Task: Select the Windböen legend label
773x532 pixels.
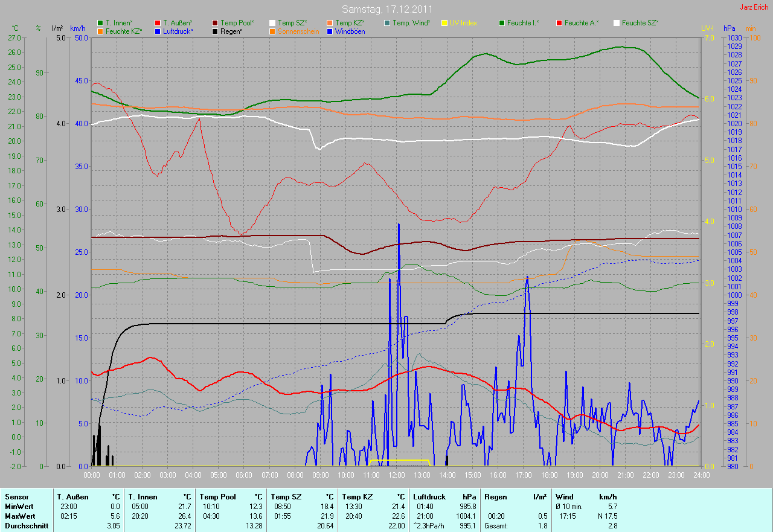Action: (350, 31)
